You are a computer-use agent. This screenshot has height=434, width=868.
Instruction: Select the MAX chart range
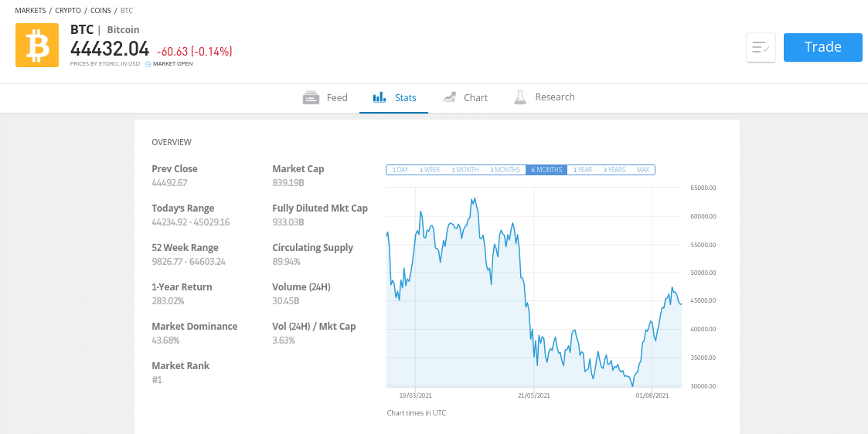tap(643, 170)
